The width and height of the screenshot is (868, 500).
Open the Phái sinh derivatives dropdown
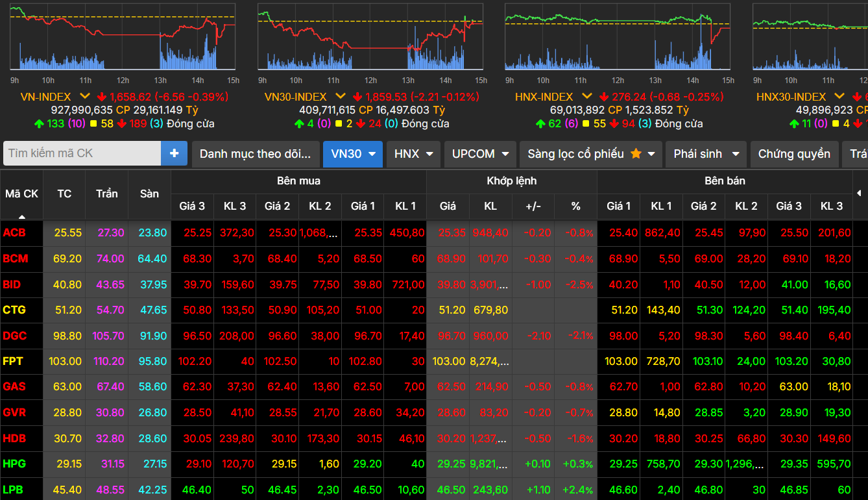pyautogui.click(x=706, y=154)
